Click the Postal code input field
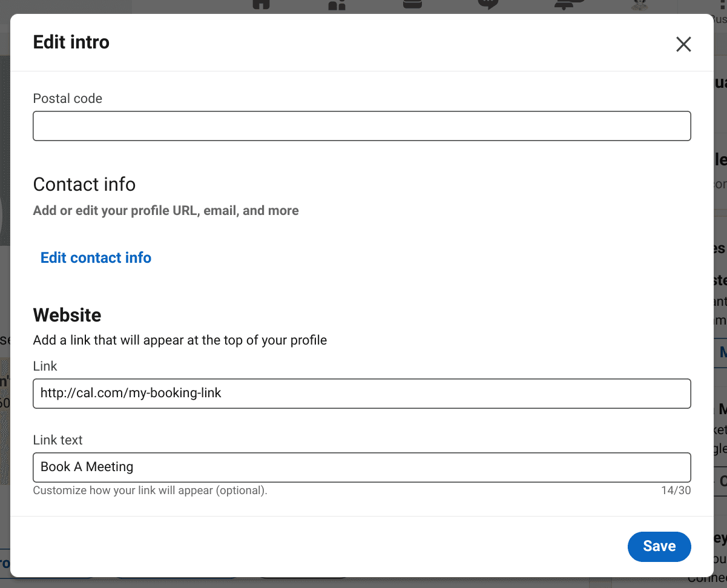Viewport: 727px width, 588px height. point(362,126)
